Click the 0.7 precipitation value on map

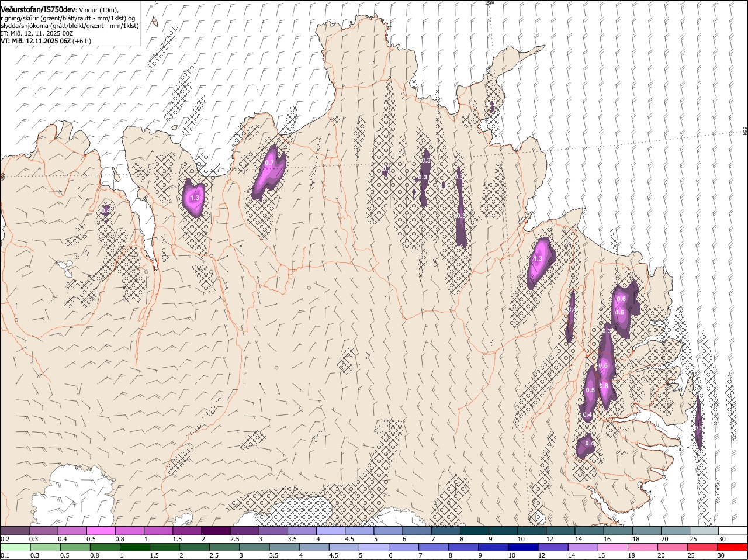pyautogui.click(x=269, y=163)
